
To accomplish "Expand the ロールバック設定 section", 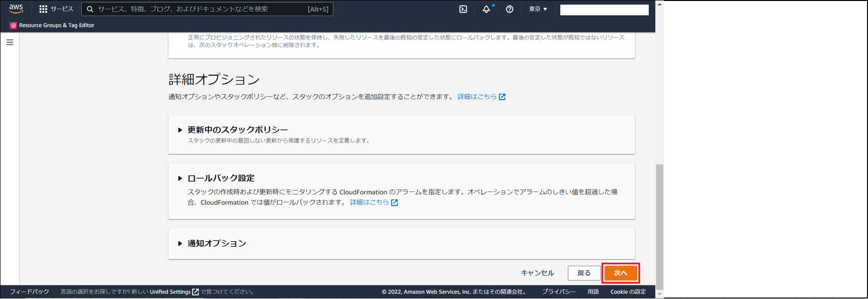I will 180,178.
